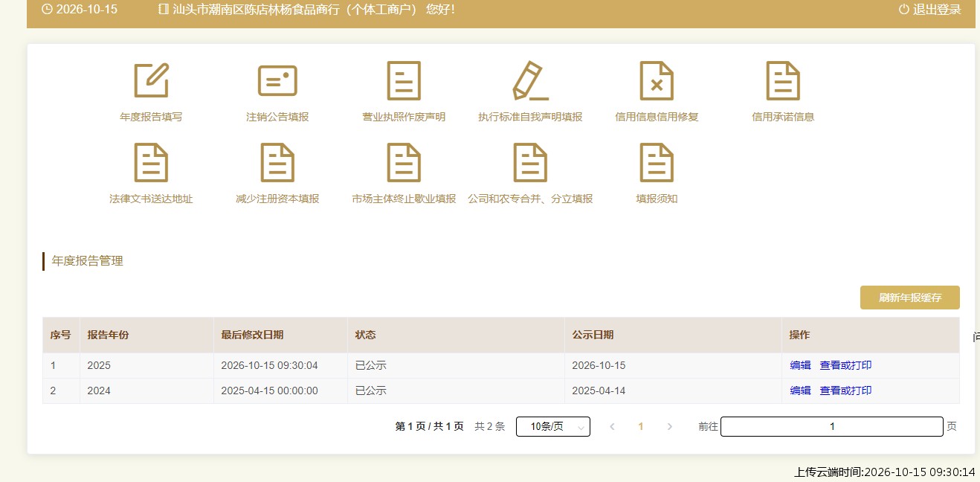Edit the 2024 annual report
The image size is (980, 482).
(x=800, y=391)
